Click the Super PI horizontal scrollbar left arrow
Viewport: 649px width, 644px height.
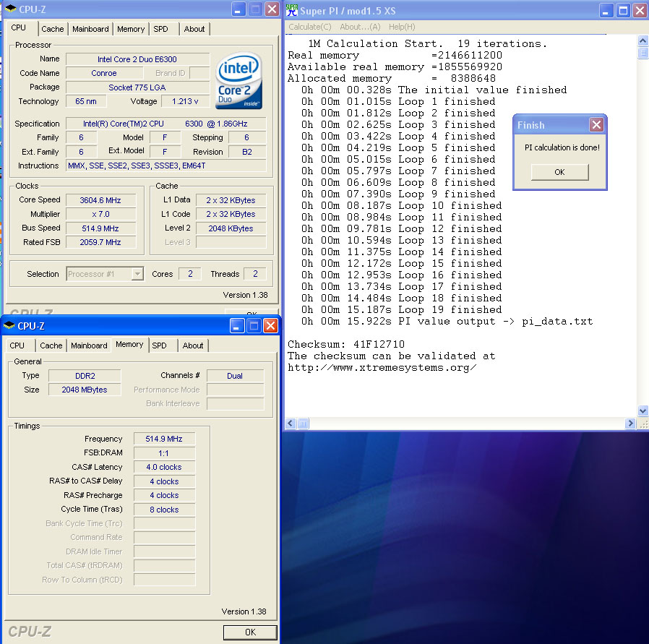coord(291,424)
